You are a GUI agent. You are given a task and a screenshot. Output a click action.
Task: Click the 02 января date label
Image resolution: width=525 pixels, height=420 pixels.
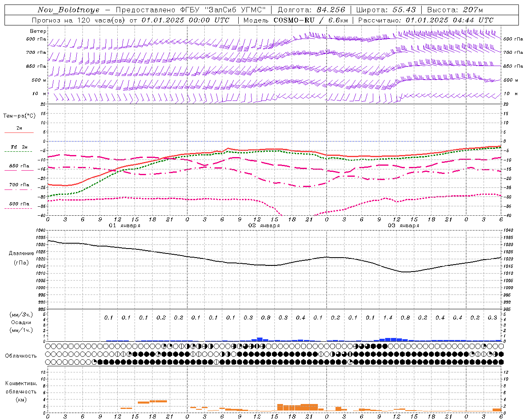pos(264,226)
